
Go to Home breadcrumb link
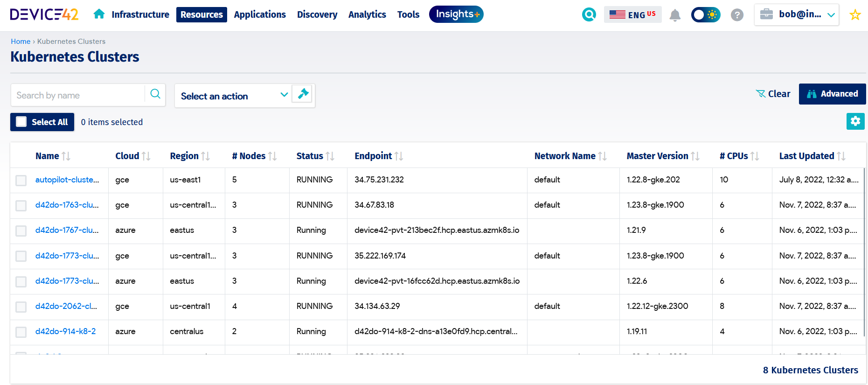point(21,42)
